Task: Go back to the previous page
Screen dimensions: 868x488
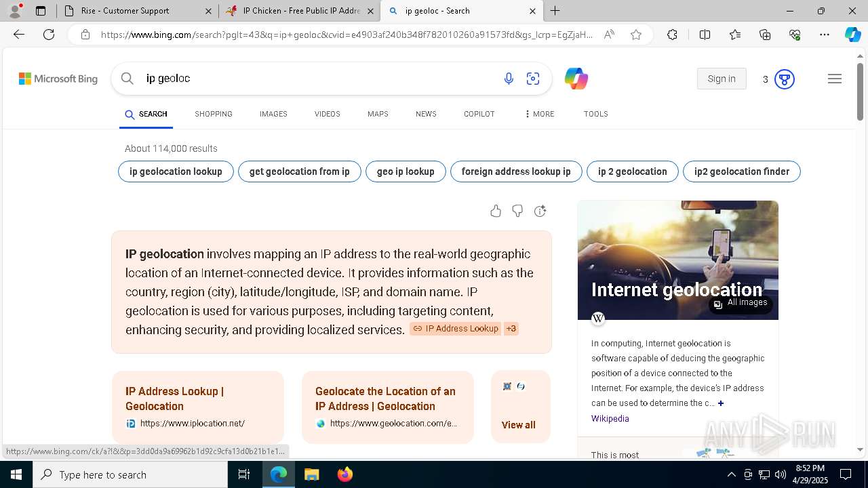Action: pyautogui.click(x=19, y=35)
